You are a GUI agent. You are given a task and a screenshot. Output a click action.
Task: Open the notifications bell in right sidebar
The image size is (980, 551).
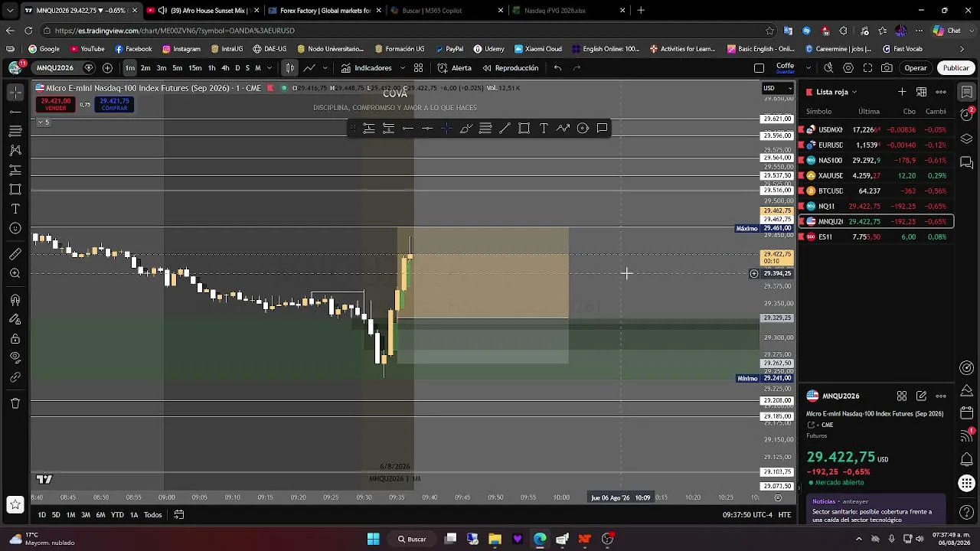[x=967, y=459]
